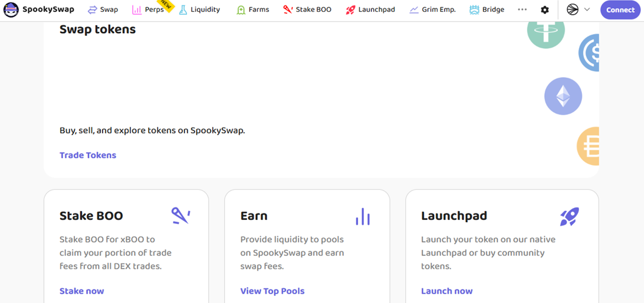Open Liquidity from the navigation bar
The image size is (644, 303).
200,10
